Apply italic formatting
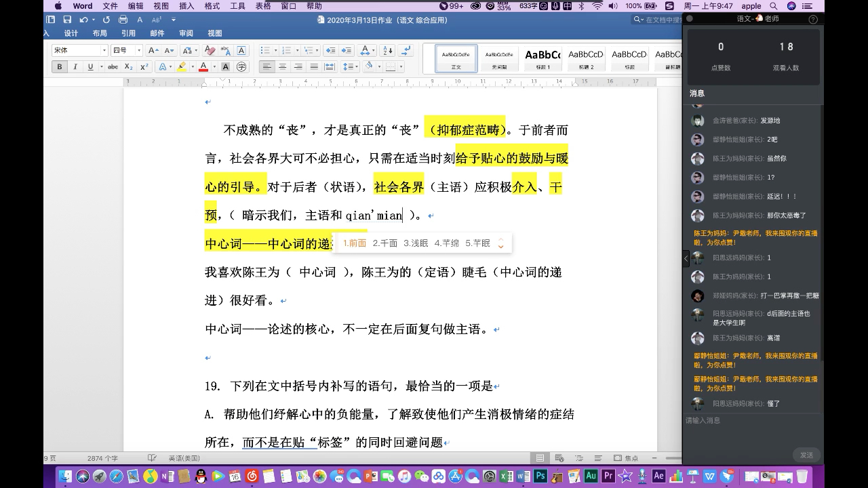868x488 pixels. 75,66
